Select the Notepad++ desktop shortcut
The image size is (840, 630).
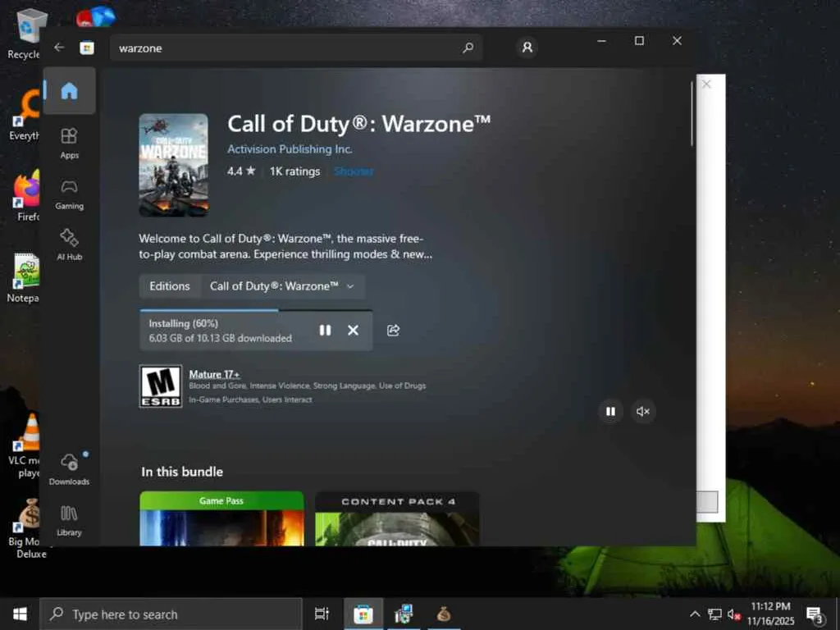coord(24,278)
